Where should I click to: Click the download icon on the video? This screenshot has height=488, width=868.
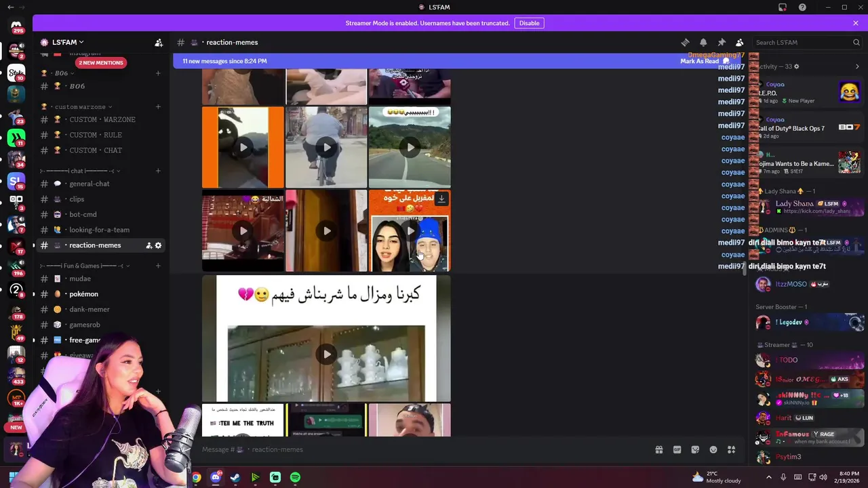pos(441,199)
